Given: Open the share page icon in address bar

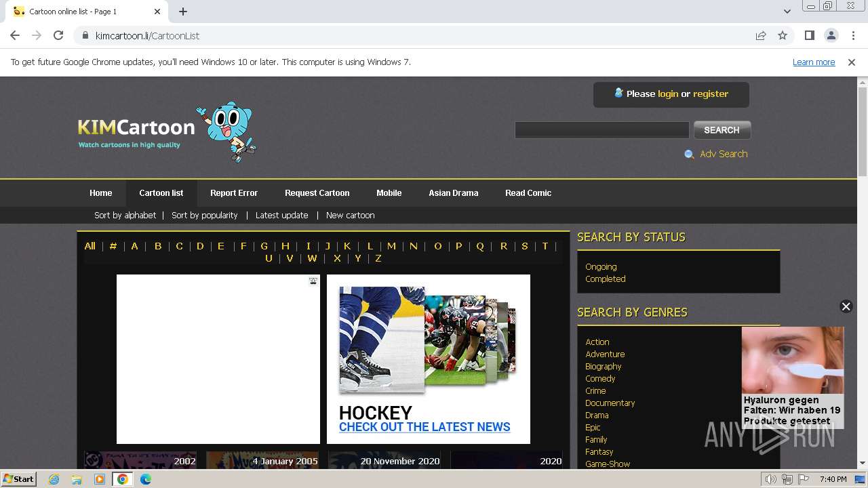Looking at the screenshot, I should [x=761, y=35].
